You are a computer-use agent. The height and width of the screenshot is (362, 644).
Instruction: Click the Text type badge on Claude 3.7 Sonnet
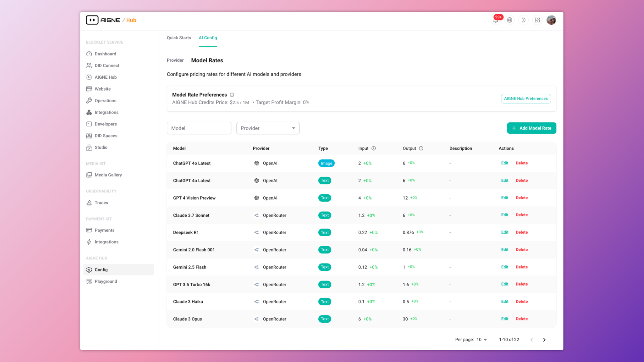tap(324, 215)
